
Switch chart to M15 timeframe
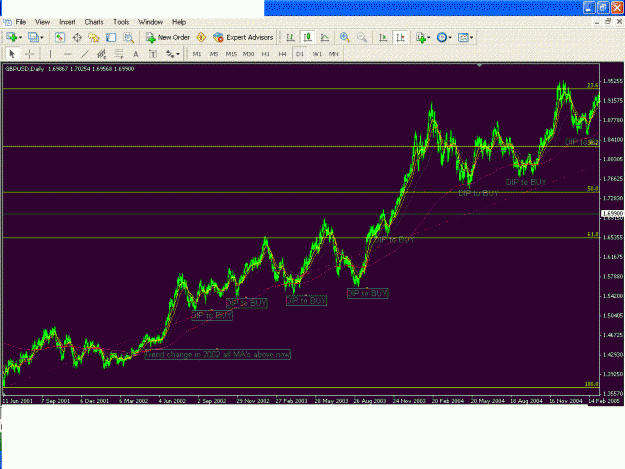pyautogui.click(x=231, y=54)
